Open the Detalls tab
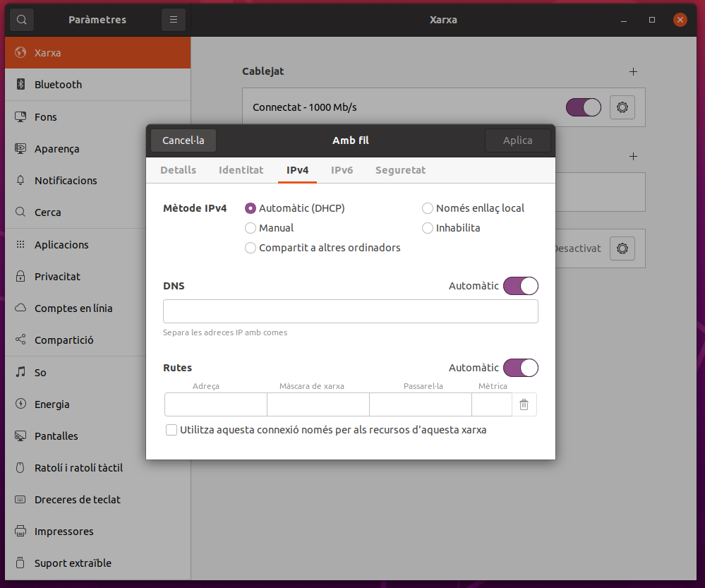Image resolution: width=705 pixels, height=588 pixels. coord(178,170)
